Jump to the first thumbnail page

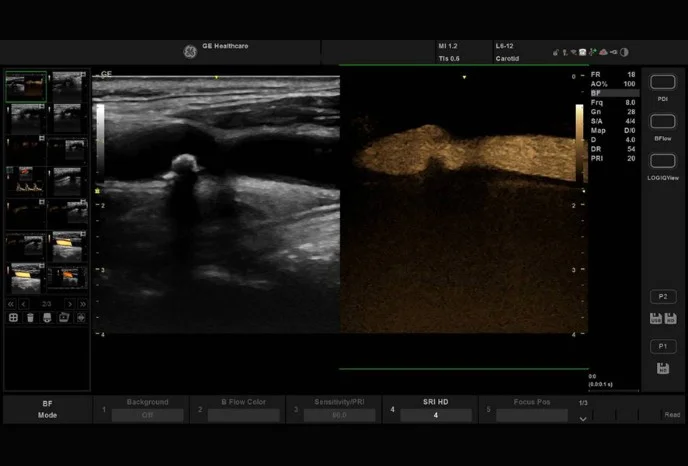click(x=11, y=303)
